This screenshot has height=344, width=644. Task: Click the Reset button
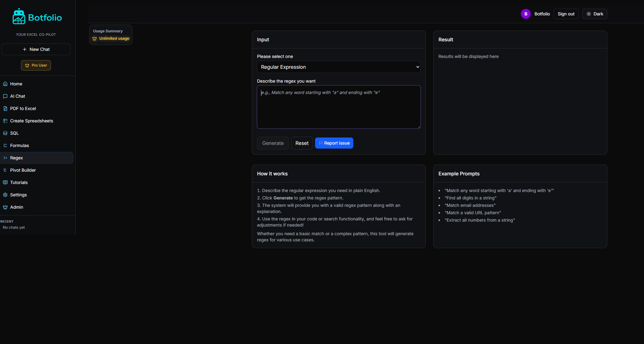click(x=301, y=143)
